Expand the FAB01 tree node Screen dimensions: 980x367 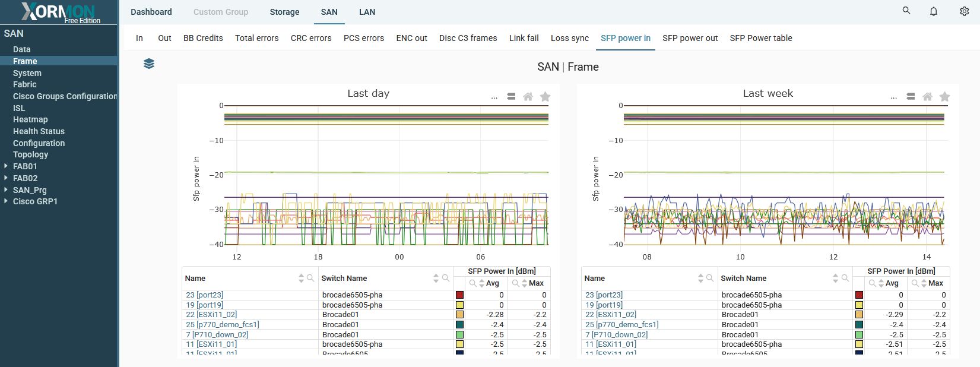(x=6, y=166)
